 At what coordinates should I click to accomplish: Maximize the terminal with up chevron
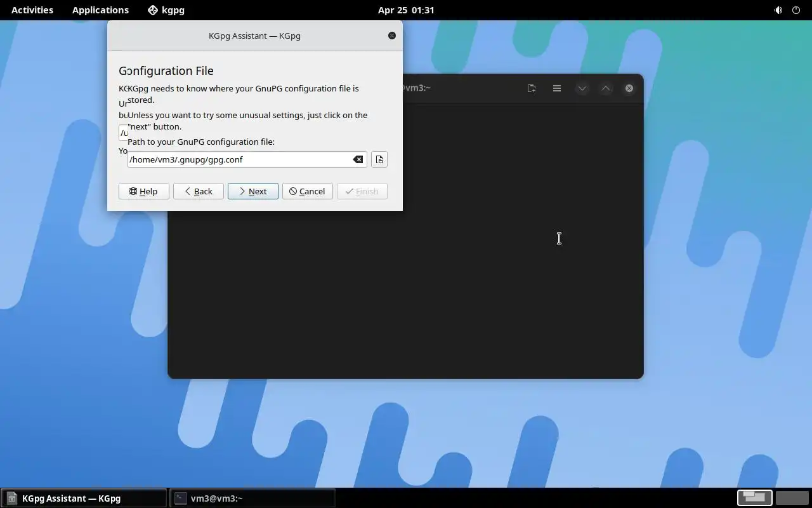click(606, 88)
